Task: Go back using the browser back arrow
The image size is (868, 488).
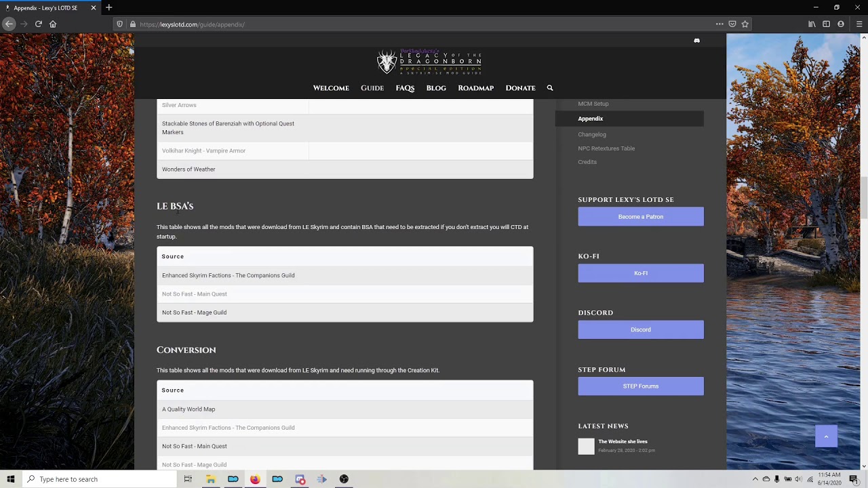Action: [x=9, y=24]
